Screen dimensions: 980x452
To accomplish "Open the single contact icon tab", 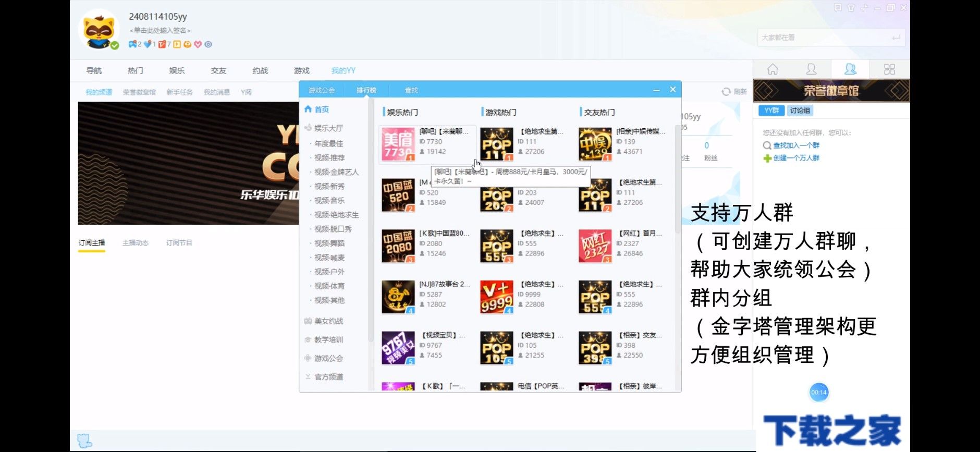I will pos(811,69).
